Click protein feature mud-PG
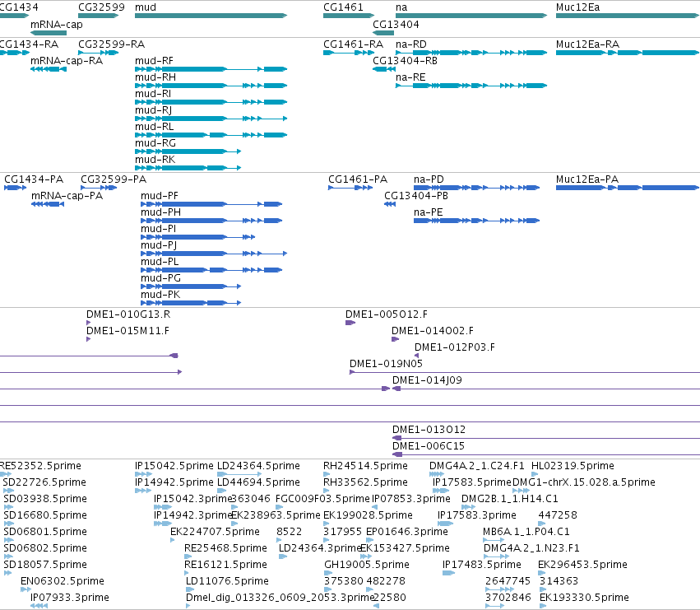 tap(191, 286)
